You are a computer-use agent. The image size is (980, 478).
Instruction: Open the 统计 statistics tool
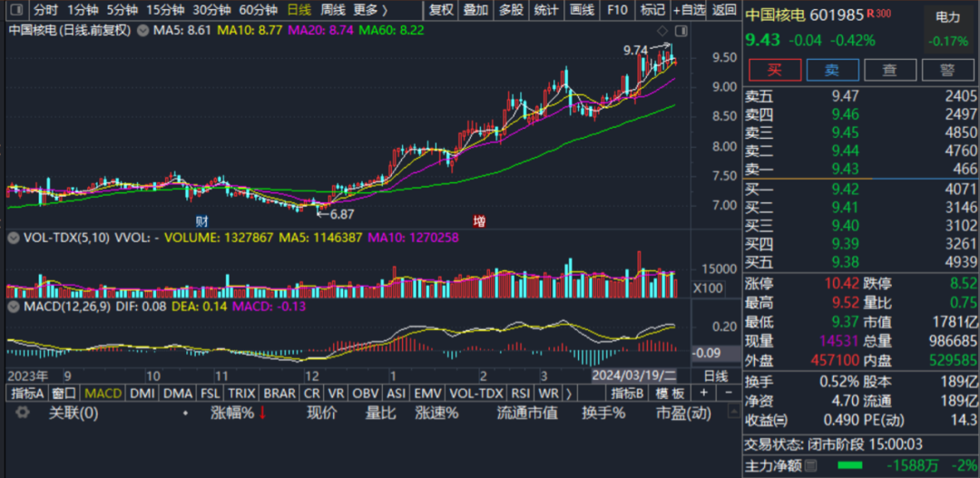click(x=547, y=10)
